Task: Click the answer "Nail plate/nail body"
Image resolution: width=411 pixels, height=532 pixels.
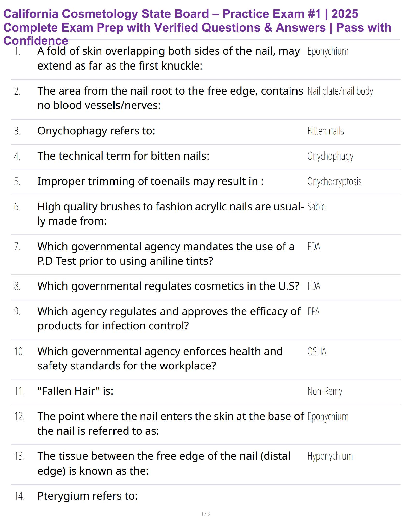Action: coord(340,91)
